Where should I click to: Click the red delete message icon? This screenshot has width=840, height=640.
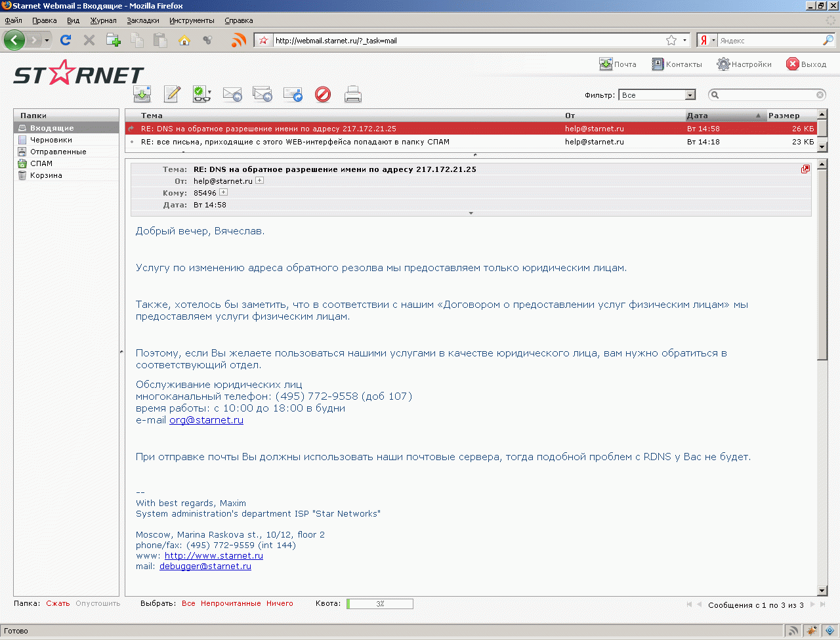pyautogui.click(x=323, y=95)
